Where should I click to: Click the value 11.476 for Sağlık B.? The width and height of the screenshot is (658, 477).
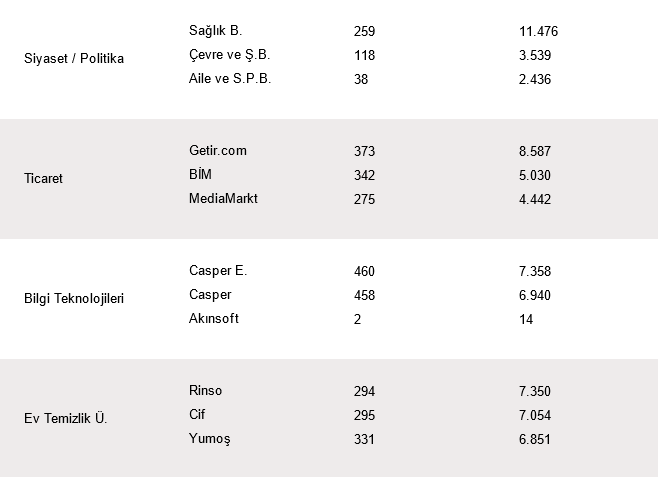point(538,32)
